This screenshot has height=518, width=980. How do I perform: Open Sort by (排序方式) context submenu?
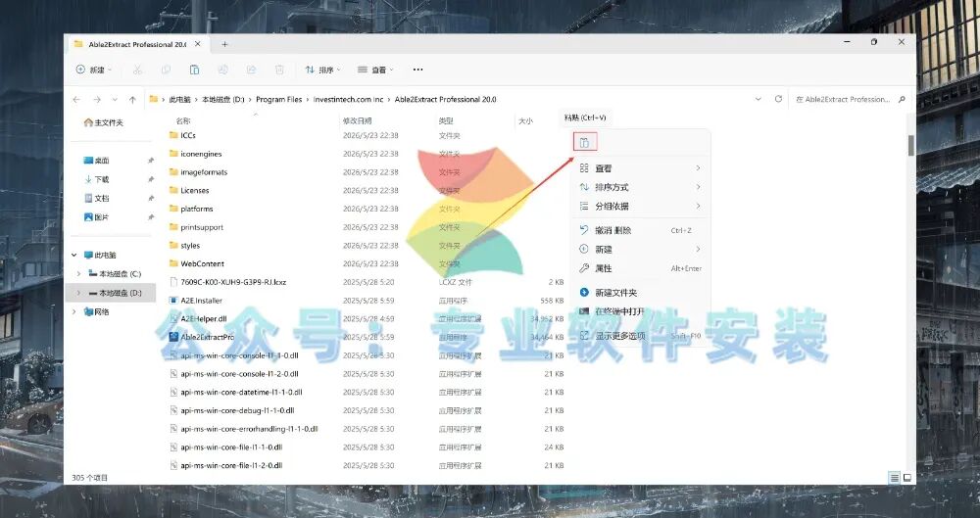[x=640, y=187]
